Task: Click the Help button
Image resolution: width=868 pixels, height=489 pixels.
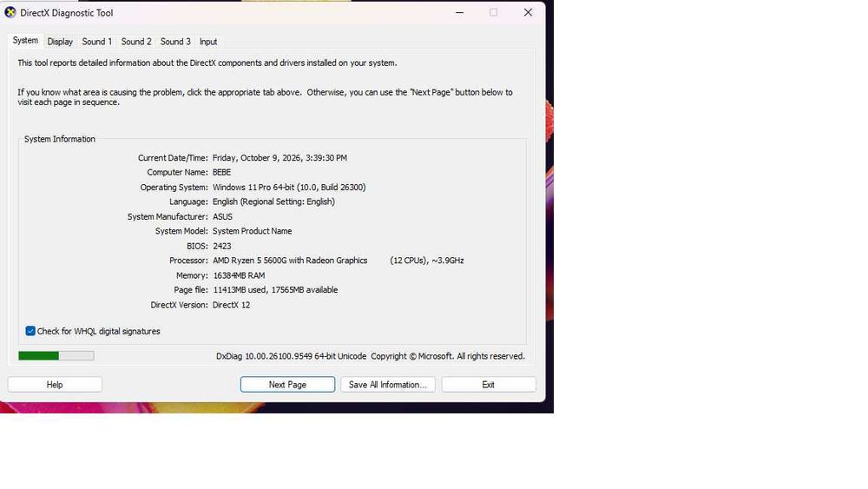Action: [55, 384]
